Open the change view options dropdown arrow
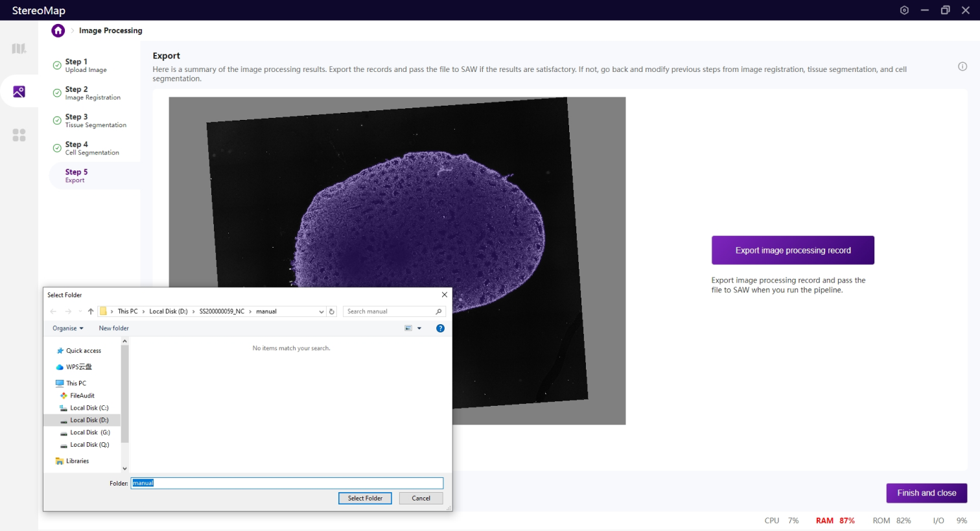Image resolution: width=980 pixels, height=531 pixels. 419,328
